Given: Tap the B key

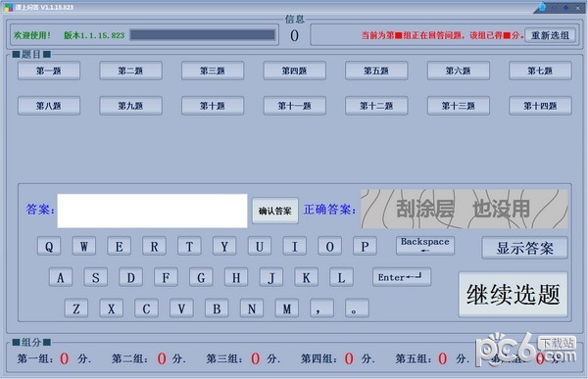Looking at the screenshot, I should coord(217,308).
